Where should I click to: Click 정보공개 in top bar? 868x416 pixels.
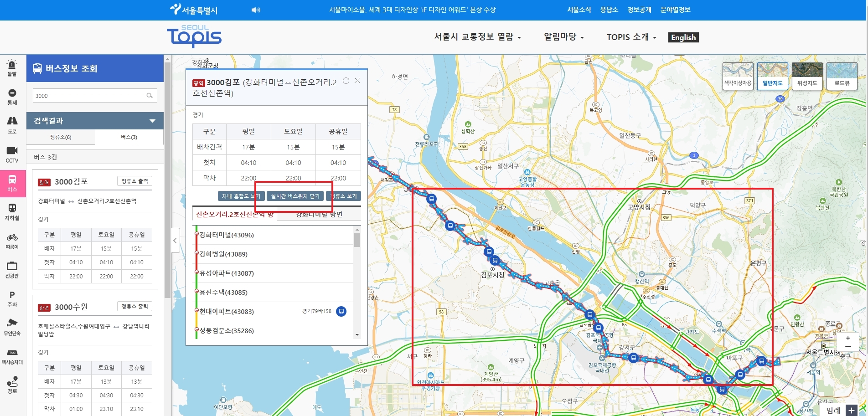639,10
